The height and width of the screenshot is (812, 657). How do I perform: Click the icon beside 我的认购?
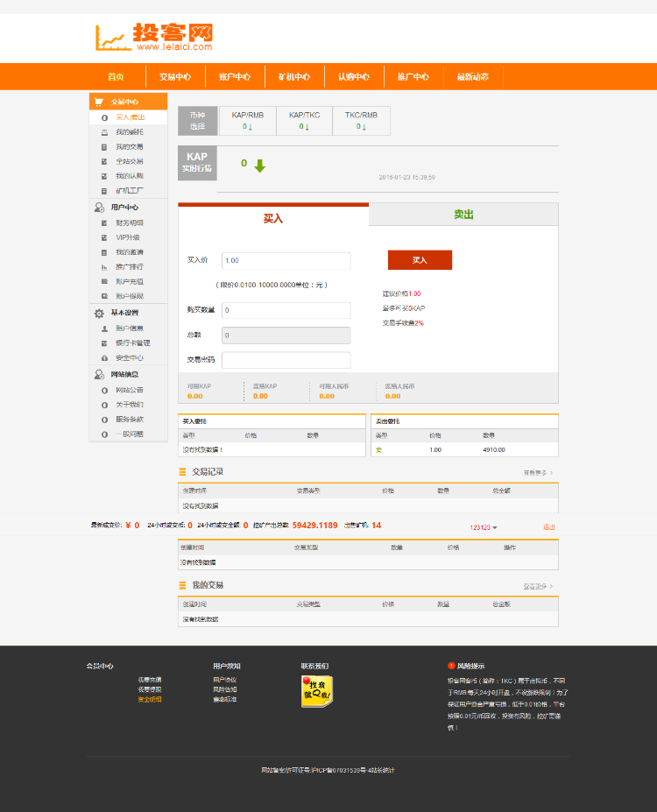pos(104,176)
